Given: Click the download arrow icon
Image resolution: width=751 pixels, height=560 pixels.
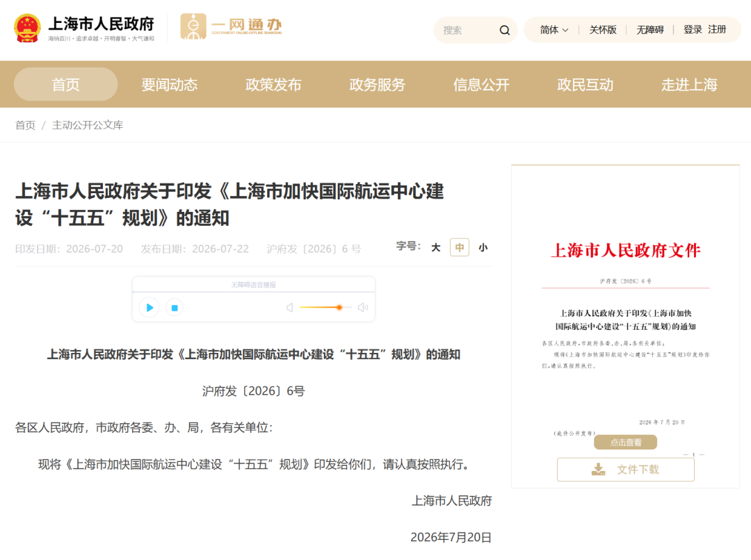Looking at the screenshot, I should click(x=598, y=470).
